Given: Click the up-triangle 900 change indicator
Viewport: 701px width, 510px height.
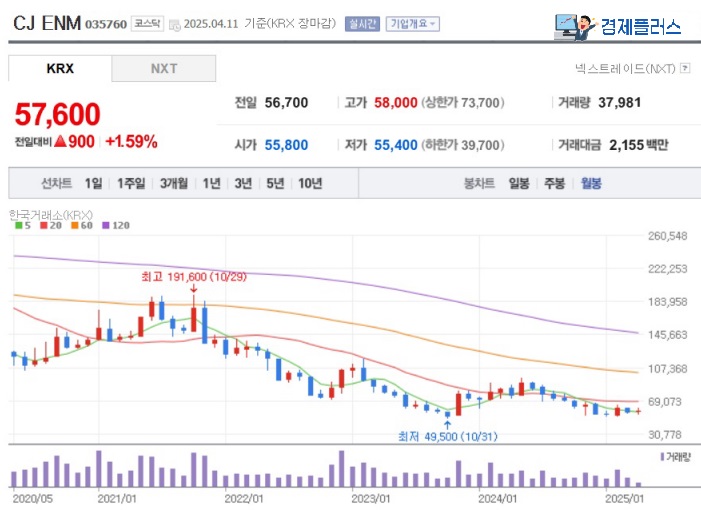Looking at the screenshot, I should tap(74, 142).
